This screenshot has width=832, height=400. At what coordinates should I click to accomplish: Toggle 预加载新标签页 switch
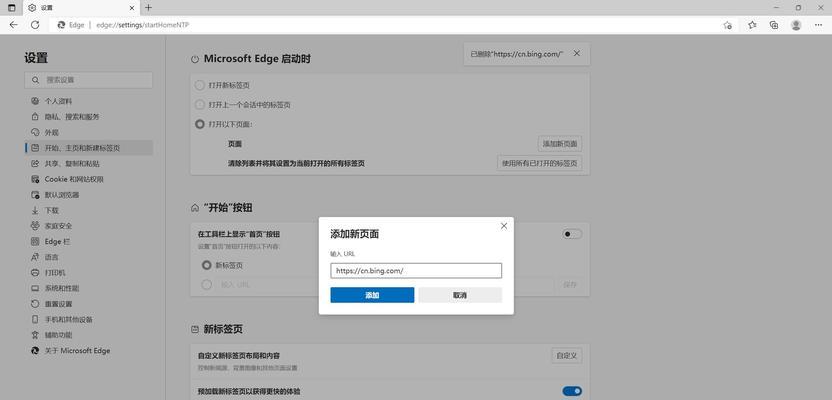coord(572,392)
